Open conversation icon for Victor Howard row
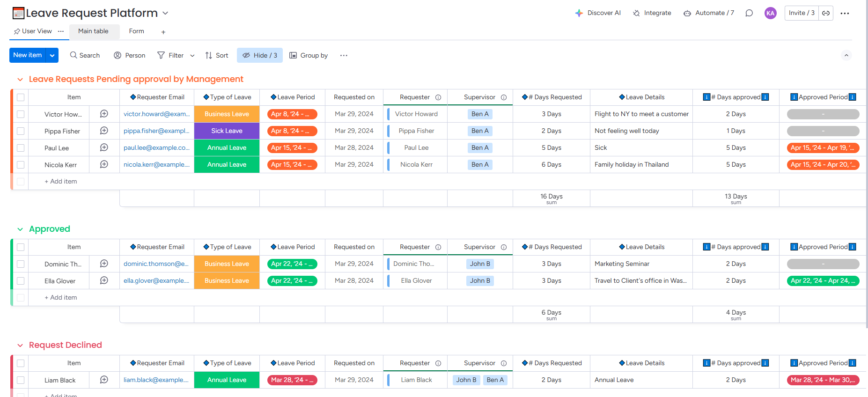Screen dimensions: 868x397 pyautogui.click(x=104, y=114)
